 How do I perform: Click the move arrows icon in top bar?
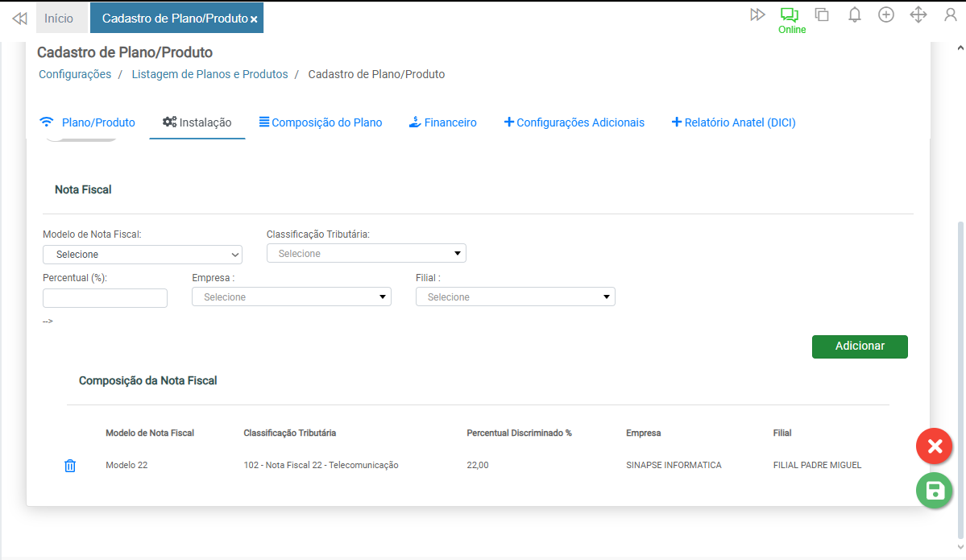(x=918, y=15)
